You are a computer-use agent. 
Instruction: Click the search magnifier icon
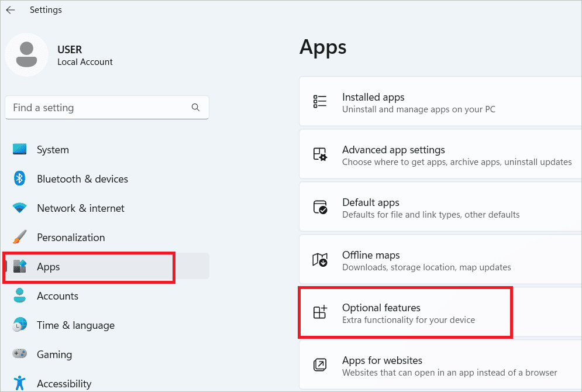coord(195,108)
